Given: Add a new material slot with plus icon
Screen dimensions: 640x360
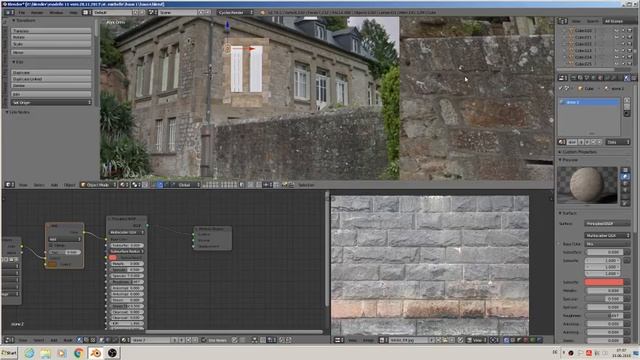Looking at the screenshot, I should pos(627,100).
